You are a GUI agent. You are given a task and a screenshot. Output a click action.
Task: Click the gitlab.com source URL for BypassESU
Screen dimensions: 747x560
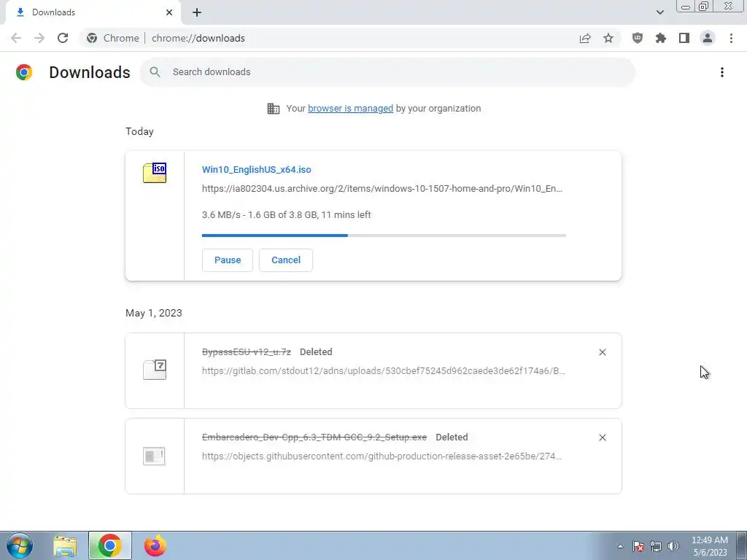pyautogui.click(x=384, y=371)
